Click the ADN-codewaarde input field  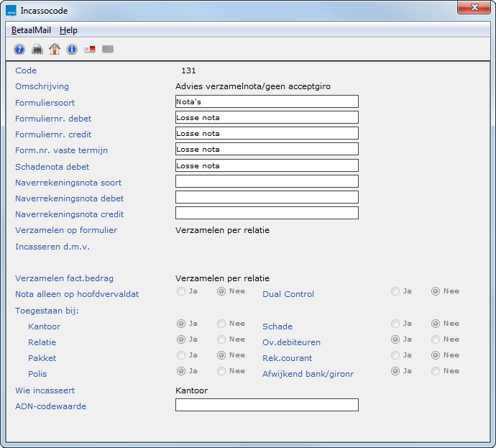tap(266, 405)
